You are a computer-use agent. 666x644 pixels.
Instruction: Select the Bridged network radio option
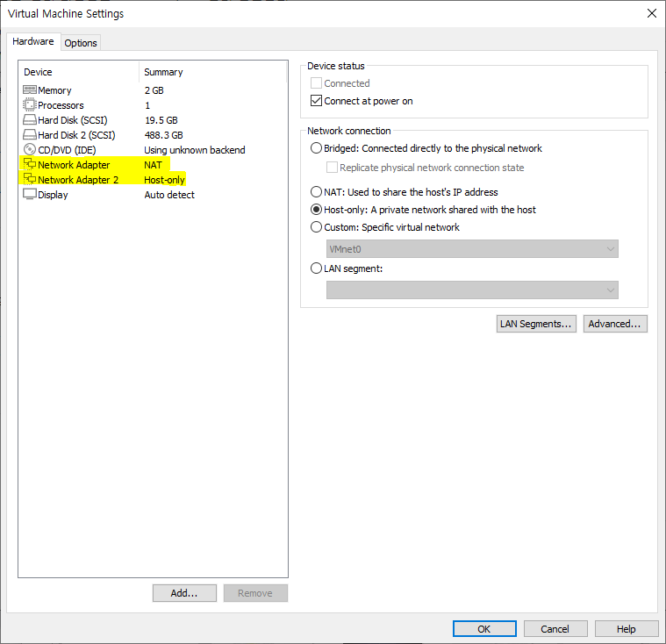[x=316, y=147]
